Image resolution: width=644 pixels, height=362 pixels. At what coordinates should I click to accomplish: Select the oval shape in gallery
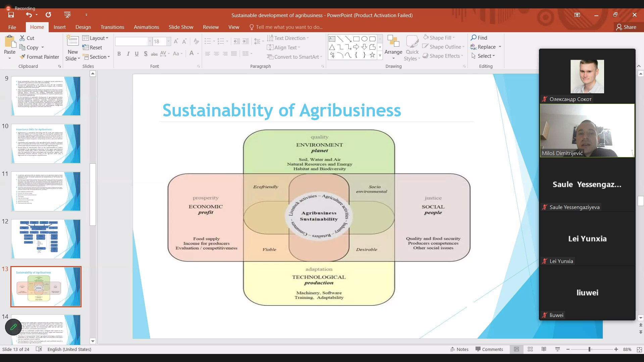click(364, 39)
